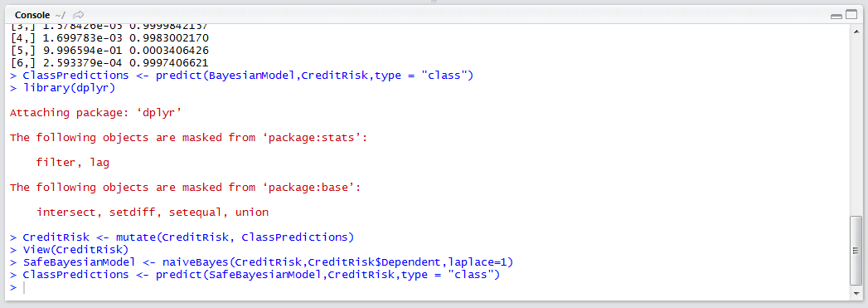Minimize the Console pane

[836, 16]
